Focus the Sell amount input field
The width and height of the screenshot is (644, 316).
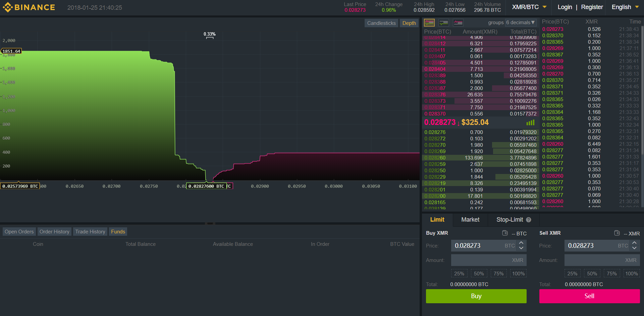(x=602, y=260)
